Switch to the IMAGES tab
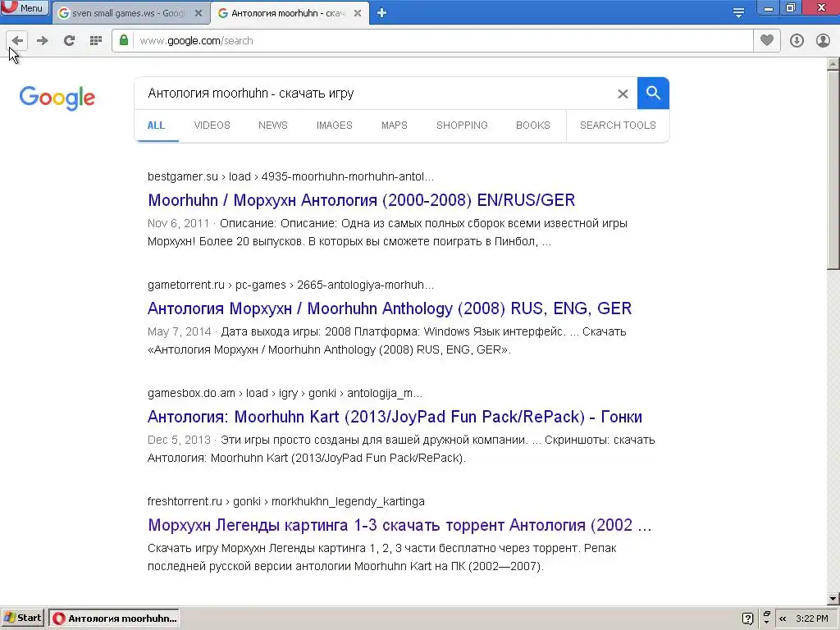840x630 pixels. [x=335, y=126]
